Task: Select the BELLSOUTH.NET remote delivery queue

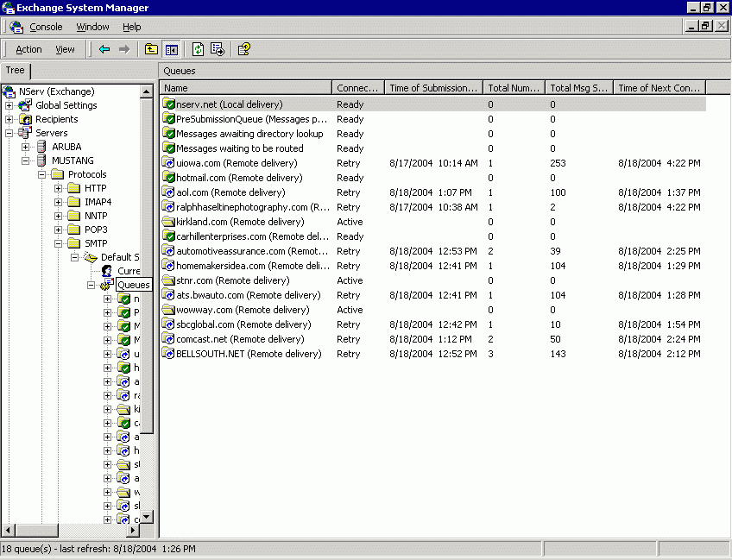Action: [x=249, y=354]
